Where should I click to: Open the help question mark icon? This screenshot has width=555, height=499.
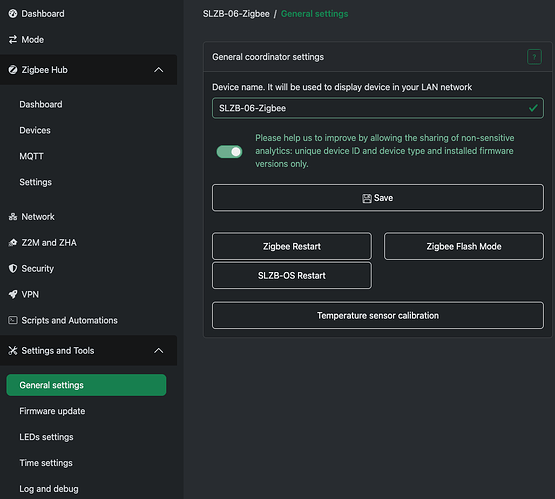(x=534, y=57)
